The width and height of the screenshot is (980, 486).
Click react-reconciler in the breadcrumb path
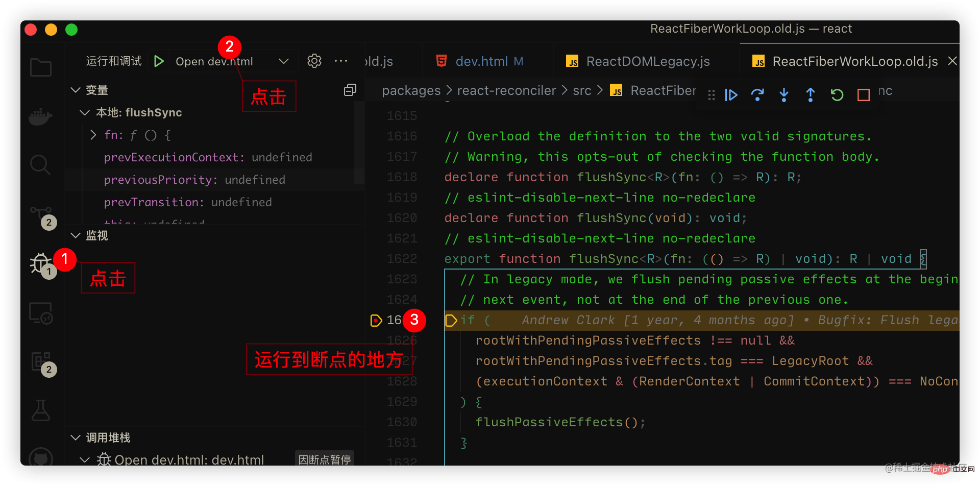point(506,91)
